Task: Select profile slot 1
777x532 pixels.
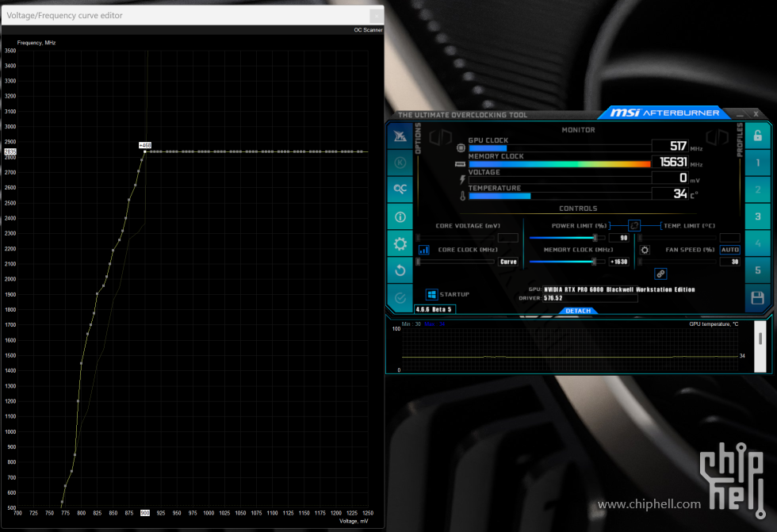Action: [x=758, y=163]
